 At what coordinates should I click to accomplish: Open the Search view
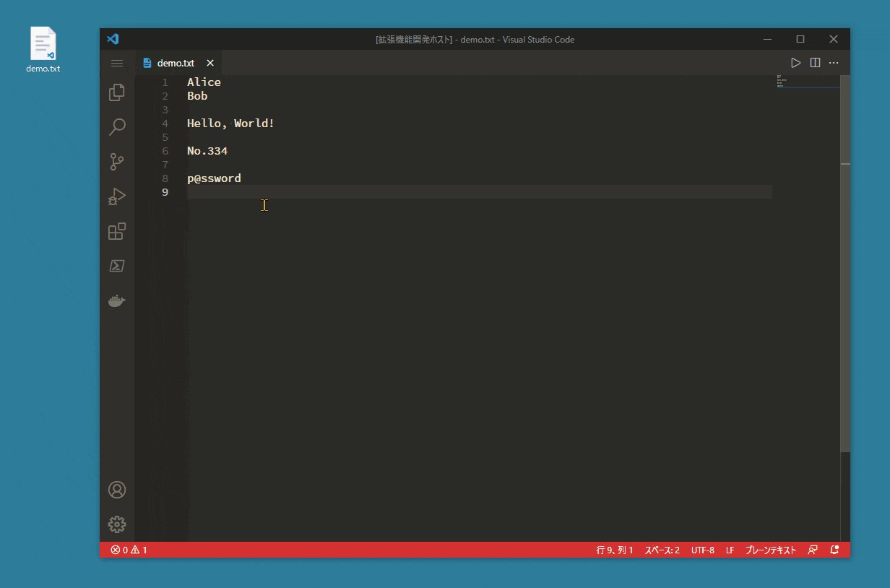(117, 127)
